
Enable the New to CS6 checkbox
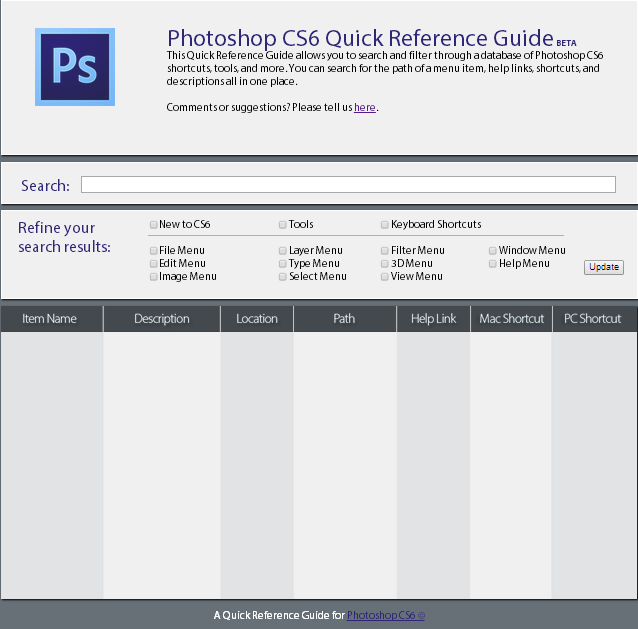tap(153, 225)
